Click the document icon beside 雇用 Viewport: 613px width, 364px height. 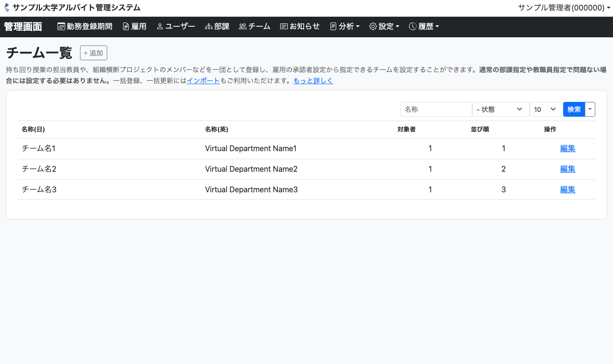pyautogui.click(x=126, y=27)
